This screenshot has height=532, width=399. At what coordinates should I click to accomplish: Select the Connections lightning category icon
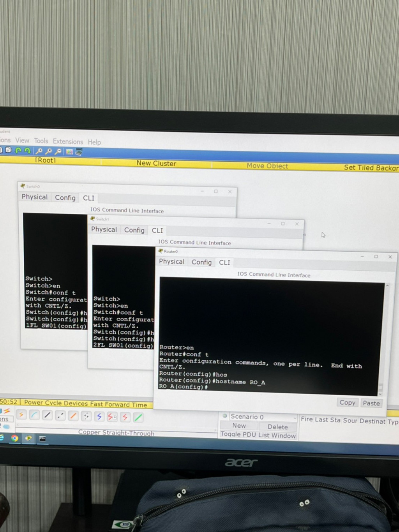[6, 411]
